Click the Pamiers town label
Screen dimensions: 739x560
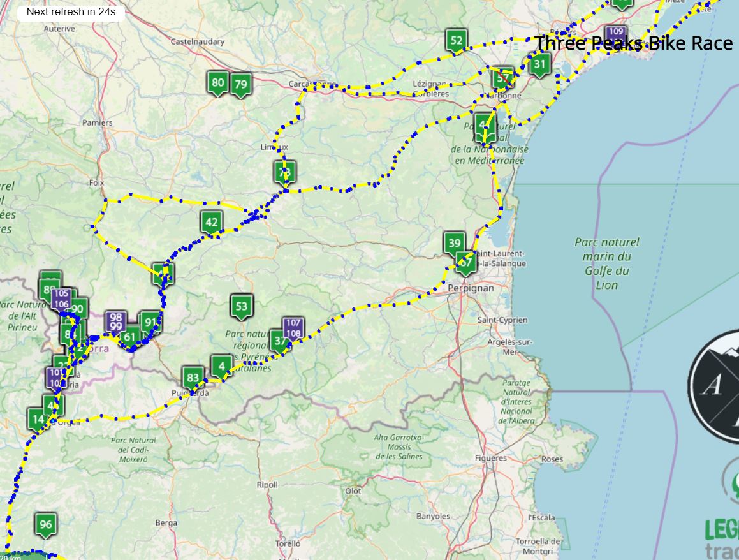click(x=98, y=122)
